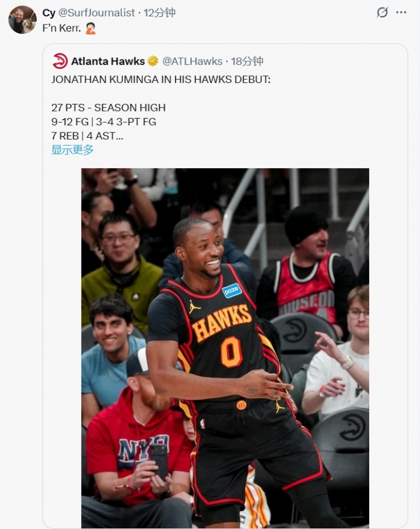Click the Atlanta Hawks logo avatar
Image resolution: width=420 pixels, height=529 pixels.
click(60, 61)
